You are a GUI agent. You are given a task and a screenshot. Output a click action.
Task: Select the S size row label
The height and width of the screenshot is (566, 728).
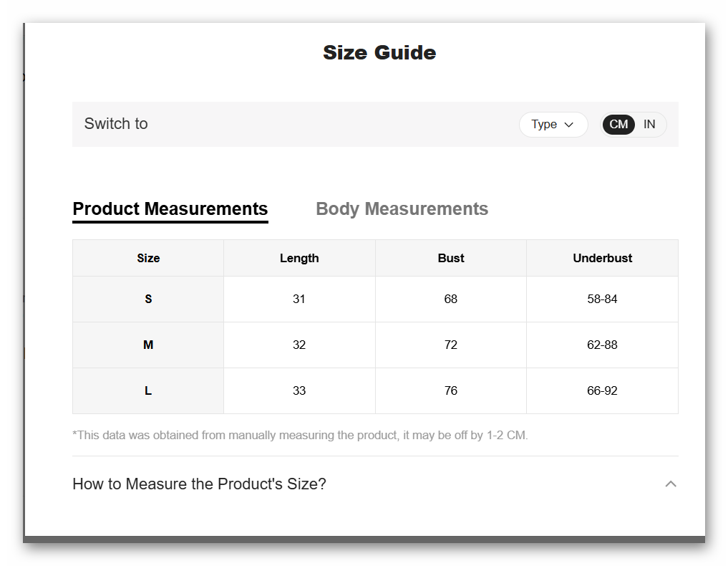pos(148,299)
